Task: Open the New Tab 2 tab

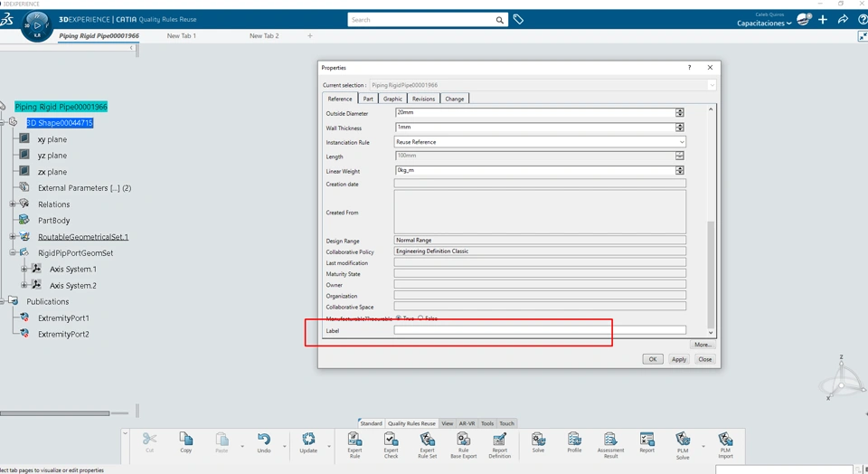Action: tap(264, 36)
